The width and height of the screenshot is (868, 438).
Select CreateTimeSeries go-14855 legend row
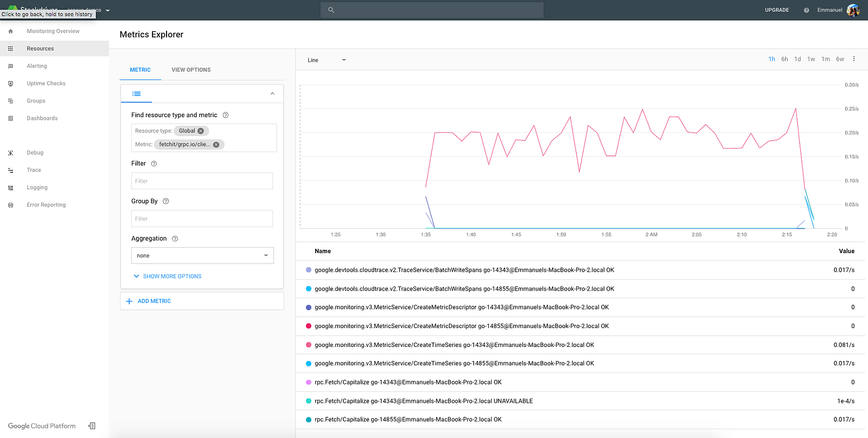click(x=580, y=364)
